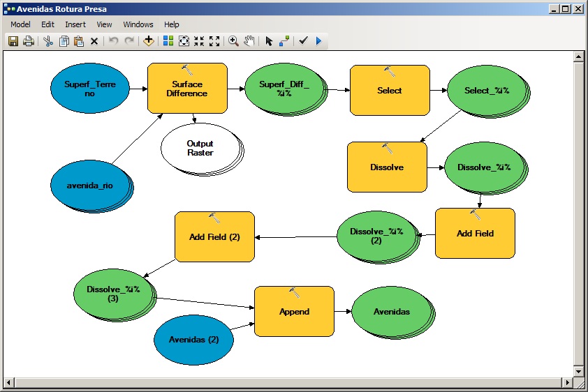Click the Save model icon
Image resolution: width=588 pixels, height=392 pixels.
tap(13, 41)
